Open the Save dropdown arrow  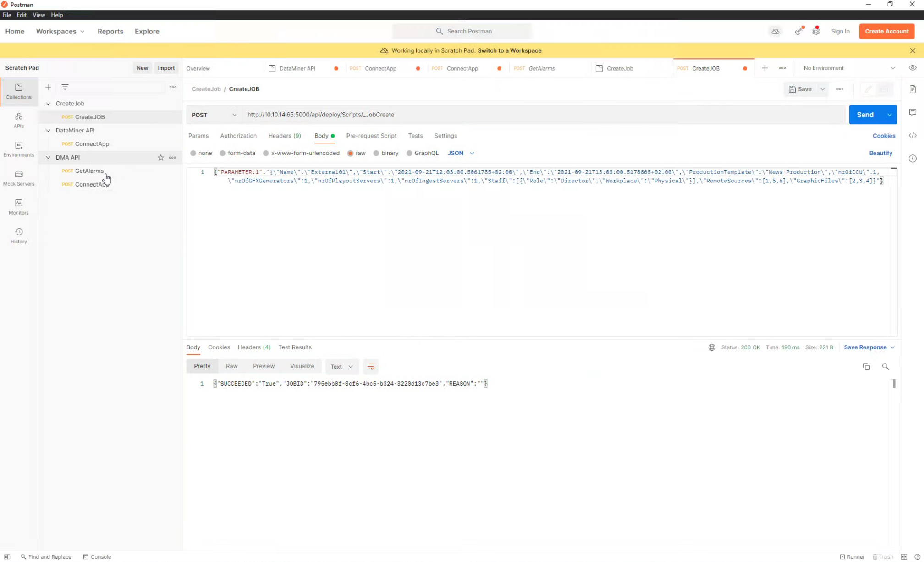[823, 89]
